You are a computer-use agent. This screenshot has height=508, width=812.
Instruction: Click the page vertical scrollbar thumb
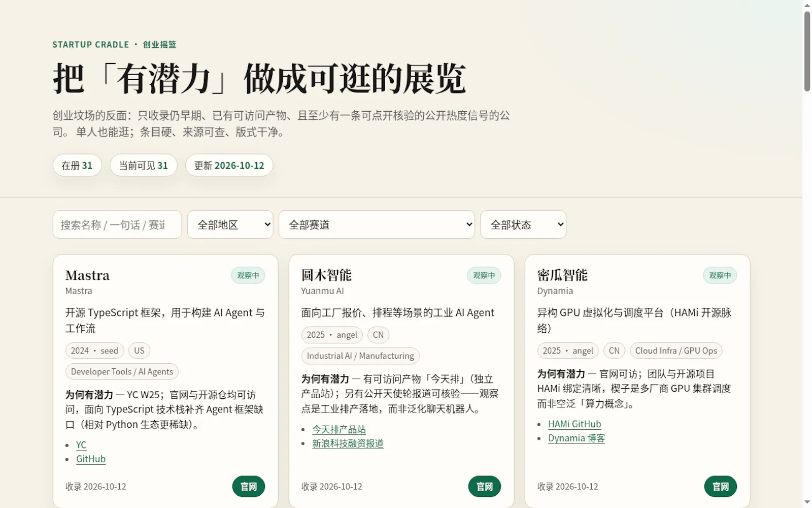[807, 51]
